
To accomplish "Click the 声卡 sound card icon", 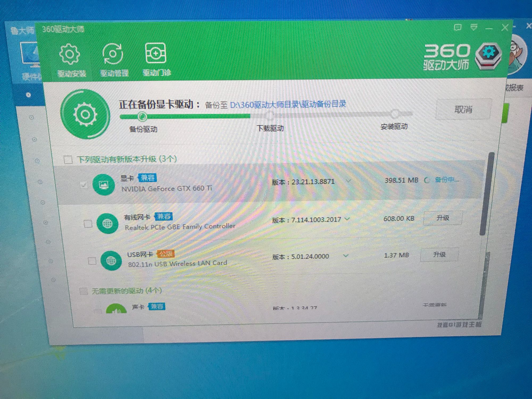I will pos(116,309).
